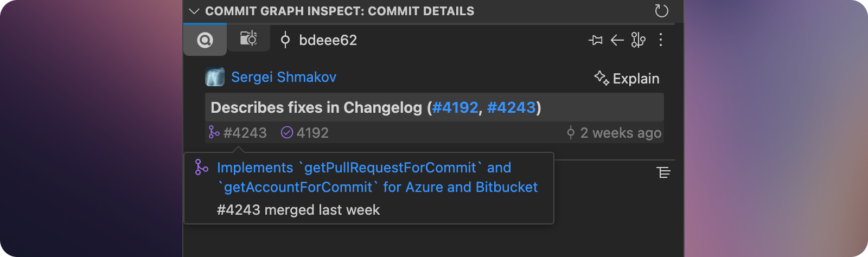
Task: Open #4243 link in commit message
Action: point(511,107)
